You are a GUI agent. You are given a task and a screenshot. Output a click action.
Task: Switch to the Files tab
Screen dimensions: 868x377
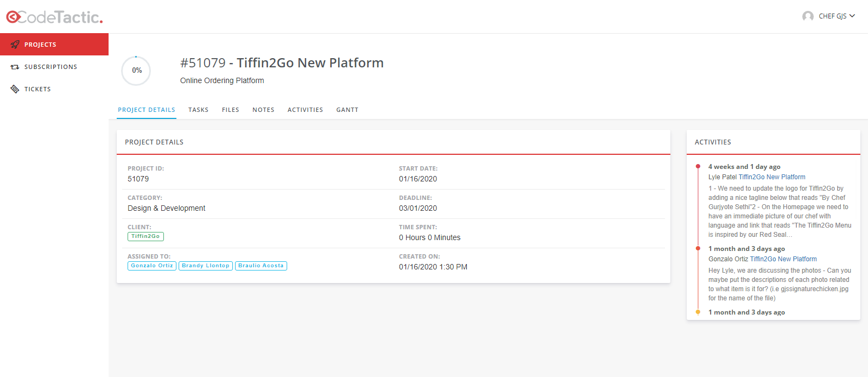(x=230, y=110)
